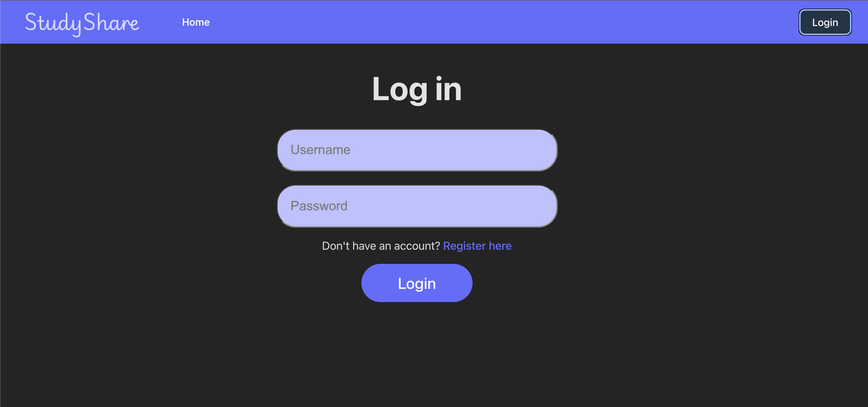Image resolution: width=868 pixels, height=407 pixels.
Task: Open the Home navigation item
Action: coord(196,22)
